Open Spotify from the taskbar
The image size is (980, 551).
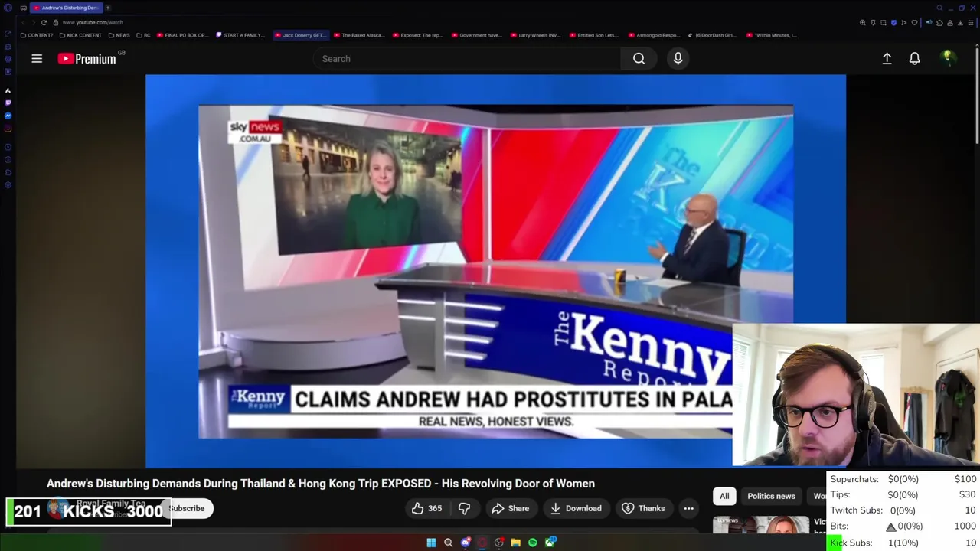tap(532, 543)
